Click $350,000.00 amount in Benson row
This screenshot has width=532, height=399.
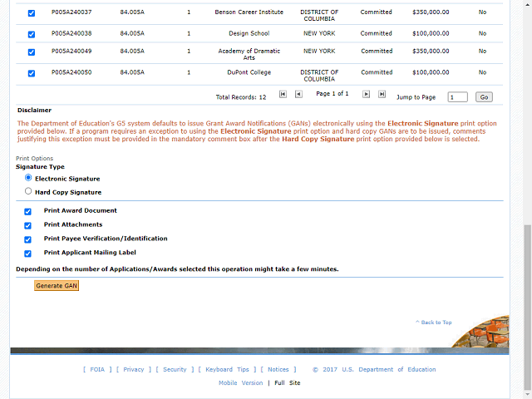pos(431,12)
